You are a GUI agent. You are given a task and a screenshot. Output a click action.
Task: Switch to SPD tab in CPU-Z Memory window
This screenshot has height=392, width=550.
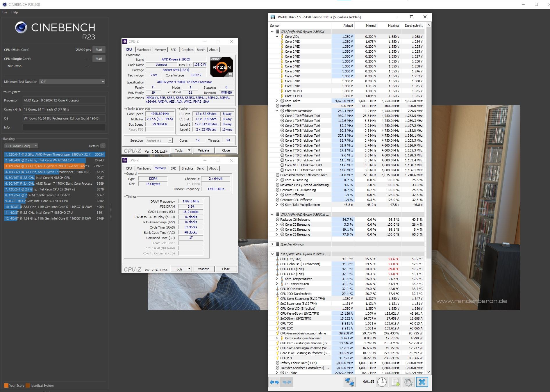[x=174, y=168]
